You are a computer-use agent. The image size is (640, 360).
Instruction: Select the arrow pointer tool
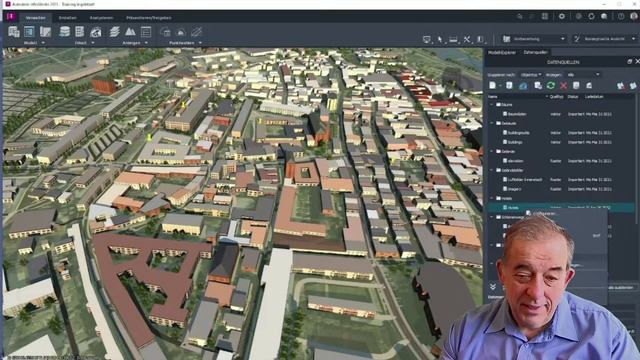point(440,39)
